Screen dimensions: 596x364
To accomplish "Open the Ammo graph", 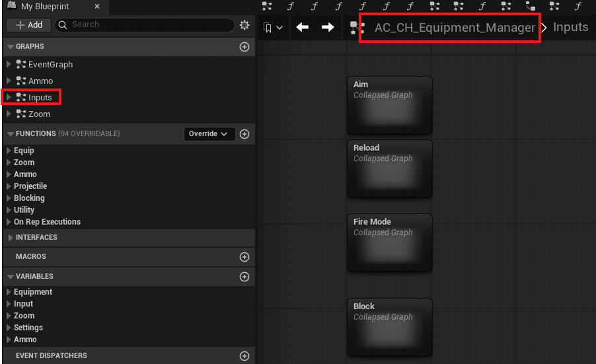I will point(41,81).
